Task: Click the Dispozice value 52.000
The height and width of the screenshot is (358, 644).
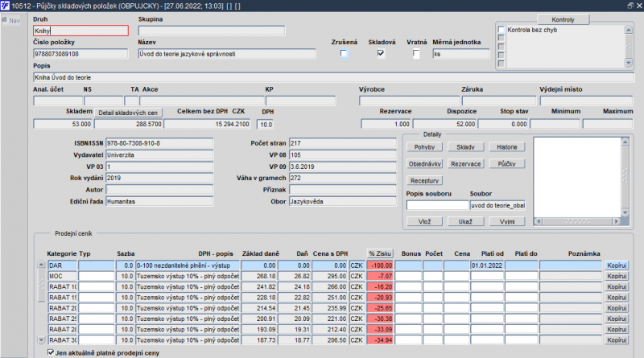Action: [x=445, y=124]
